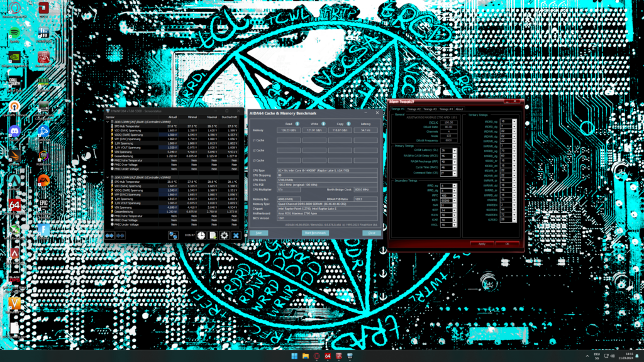Start HWiNFO logging document icon
Image resolution: width=644 pixels, height=362 pixels.
pyautogui.click(x=213, y=236)
